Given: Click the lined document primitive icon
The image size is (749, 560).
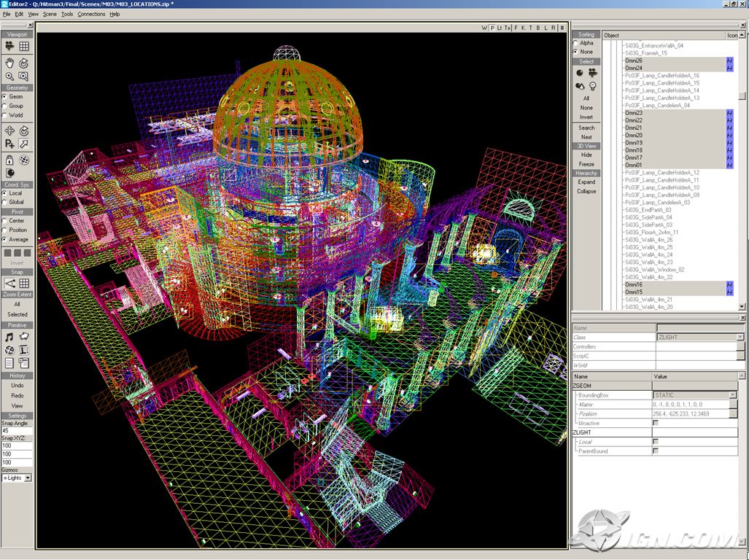Looking at the screenshot, I should pos(9,363).
